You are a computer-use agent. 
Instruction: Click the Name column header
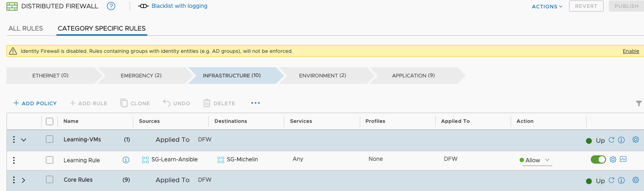click(71, 121)
